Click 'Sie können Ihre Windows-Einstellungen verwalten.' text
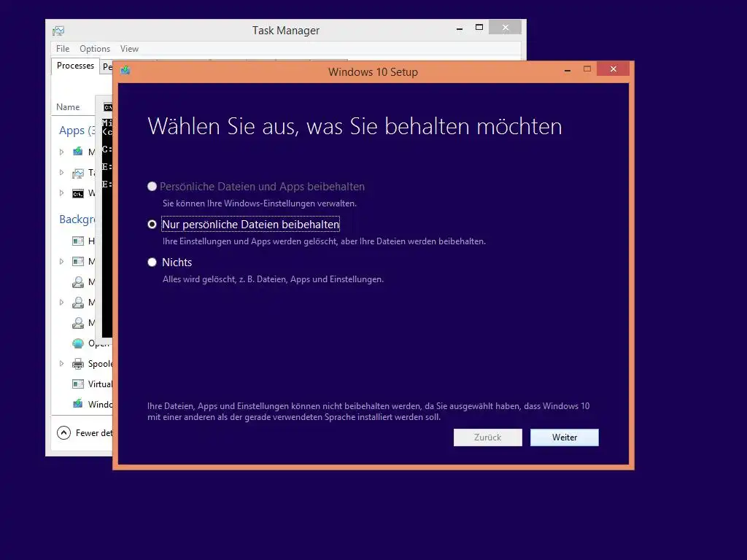Viewport: 747px width, 560px height. (260, 203)
